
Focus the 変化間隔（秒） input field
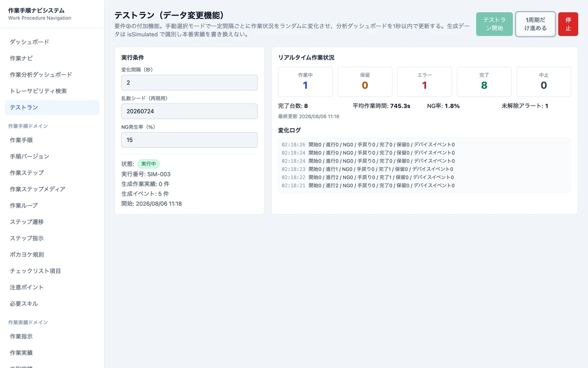pos(189,83)
